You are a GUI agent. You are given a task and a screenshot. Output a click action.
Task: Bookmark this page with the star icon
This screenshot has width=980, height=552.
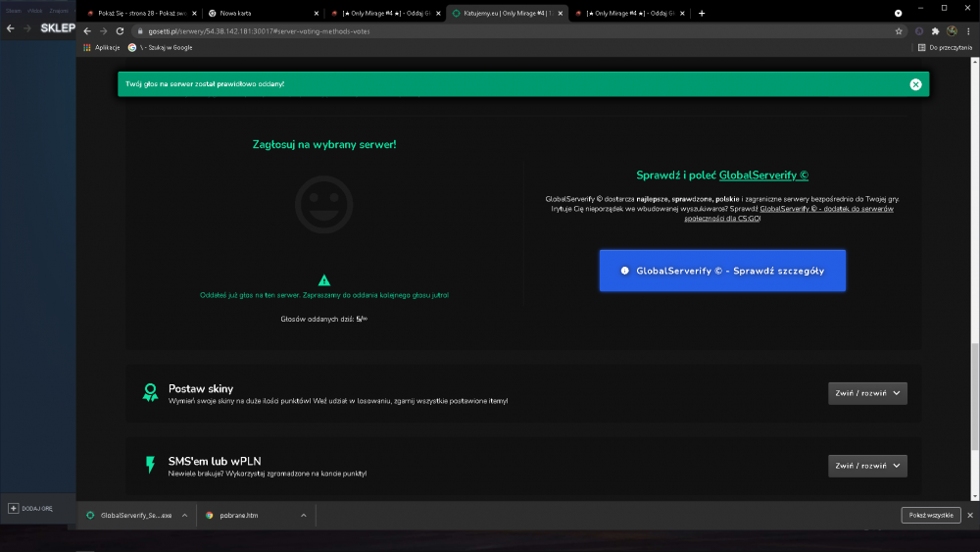click(x=899, y=31)
